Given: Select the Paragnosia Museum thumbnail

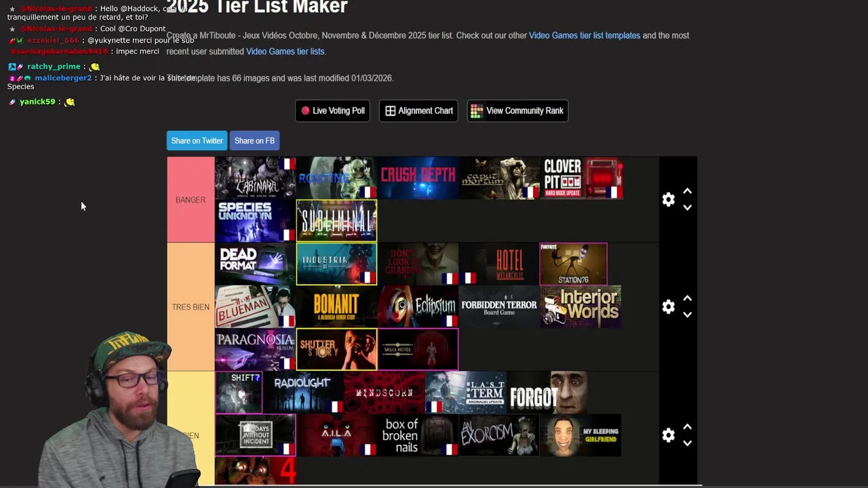Looking at the screenshot, I should [255, 349].
